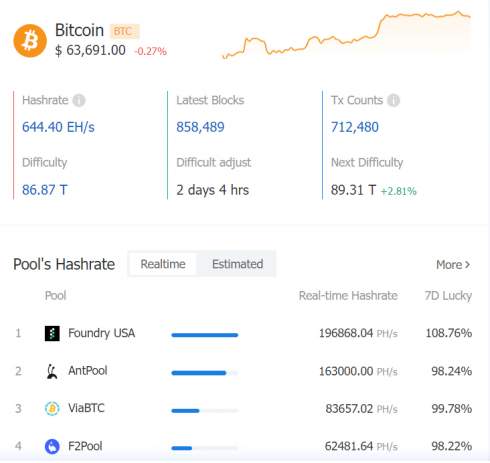Click the BTC ticker badge

124,32
